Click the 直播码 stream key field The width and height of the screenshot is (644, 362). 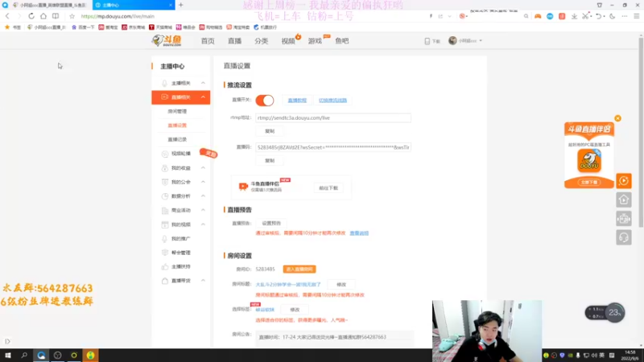coord(333,147)
